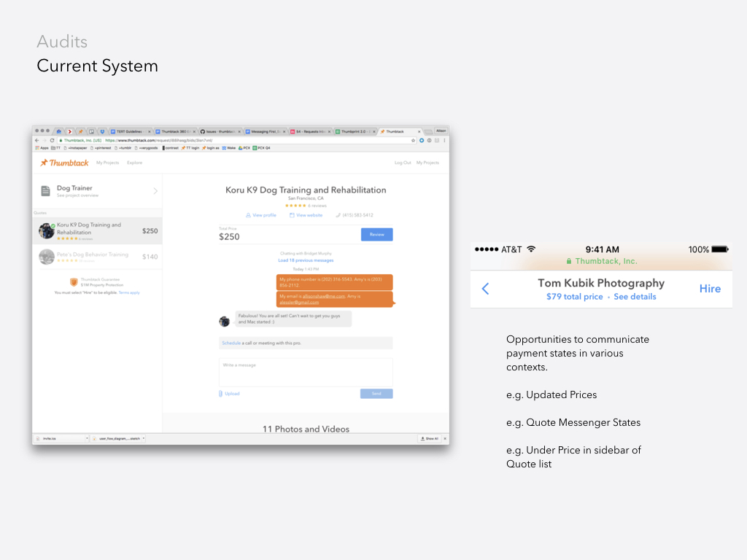747x560 pixels.
Task: Open the Chrome three-dot menu
Action: tap(444, 141)
